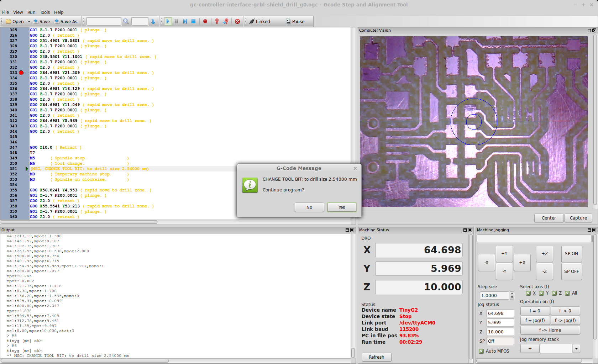Click the Machine Jogging command input field

pos(534,239)
